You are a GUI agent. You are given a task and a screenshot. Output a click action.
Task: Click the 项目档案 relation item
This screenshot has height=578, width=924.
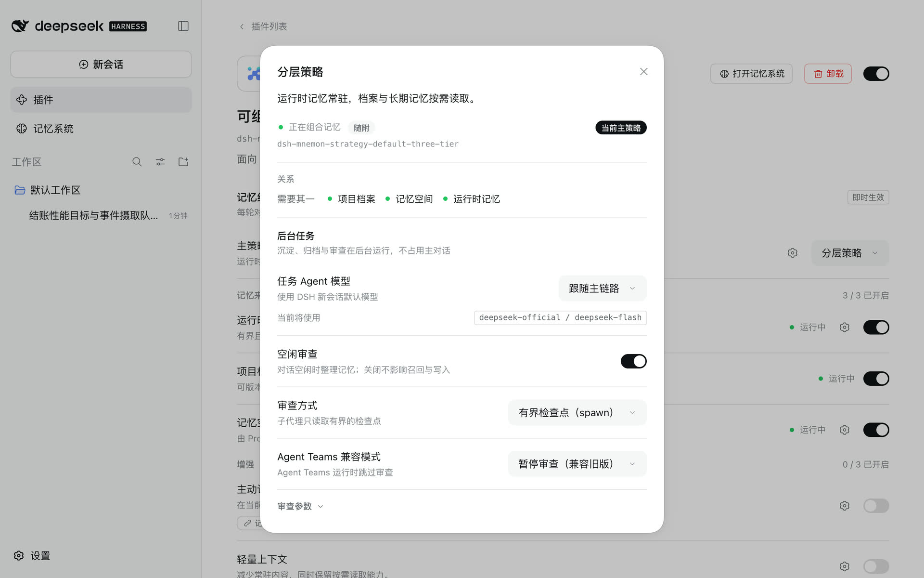pos(352,199)
